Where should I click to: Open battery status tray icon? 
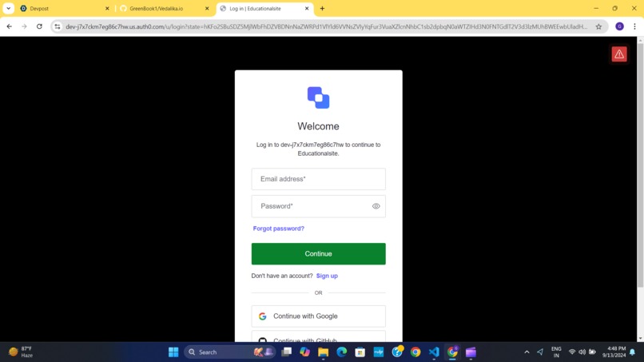[592, 352]
